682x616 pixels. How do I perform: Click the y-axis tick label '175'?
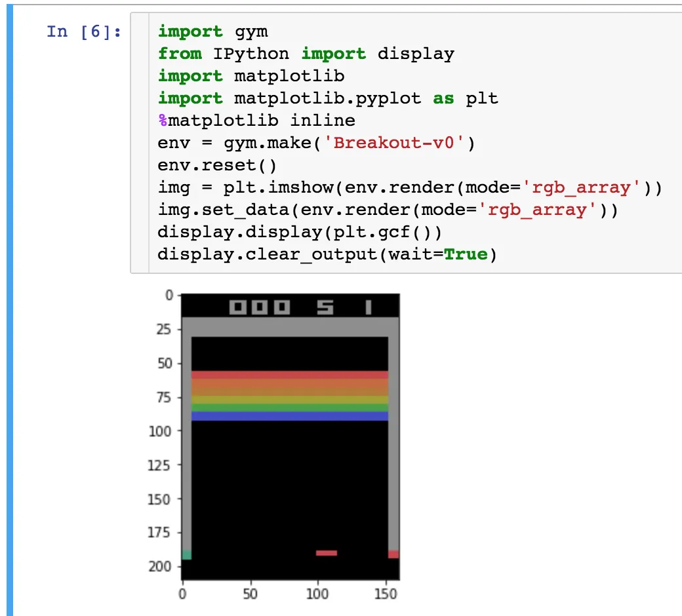[159, 532]
